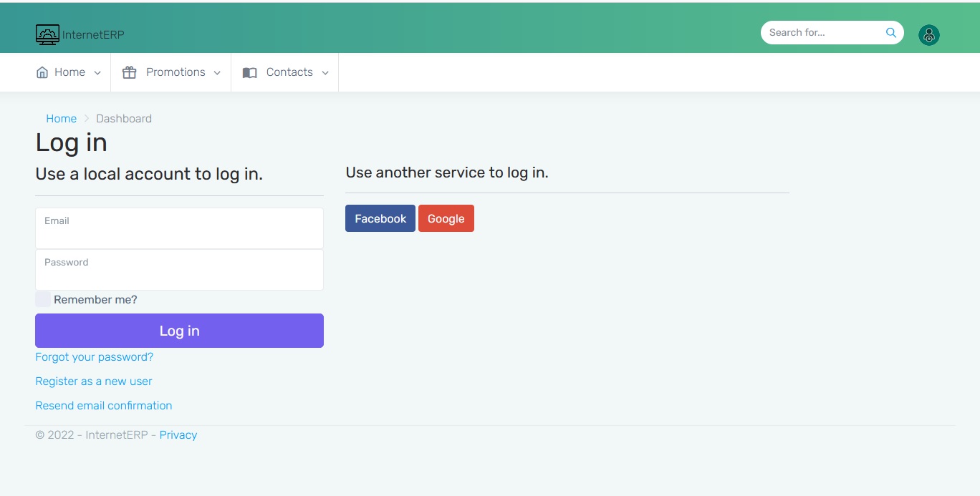This screenshot has width=980, height=496.
Task: Click the magnifier icon in search box
Action: point(891,32)
